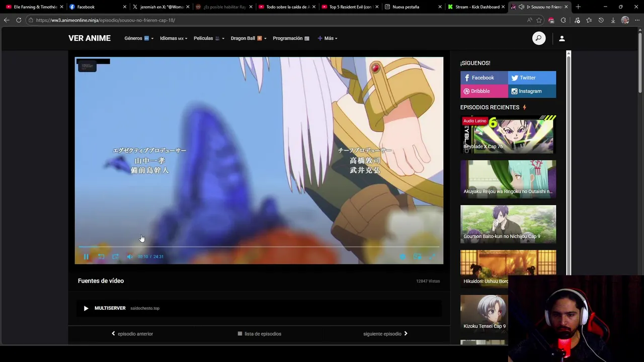Pause the video with the pause button

[x=86, y=256]
